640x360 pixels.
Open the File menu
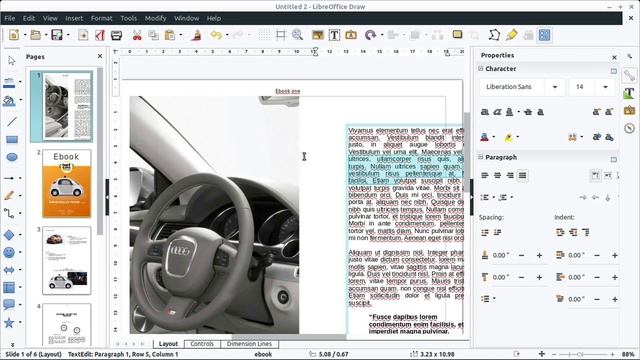[x=10, y=18]
